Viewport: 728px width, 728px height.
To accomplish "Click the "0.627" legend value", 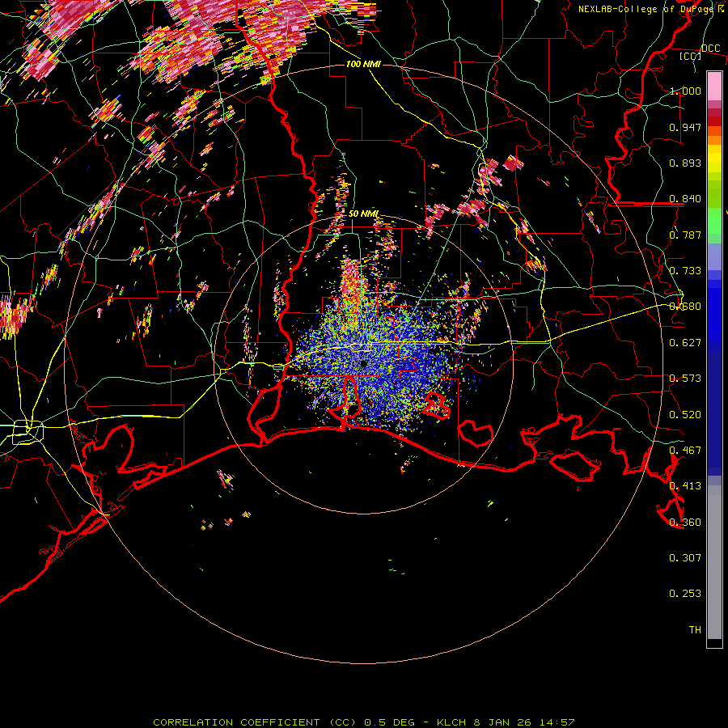I will (x=685, y=343).
